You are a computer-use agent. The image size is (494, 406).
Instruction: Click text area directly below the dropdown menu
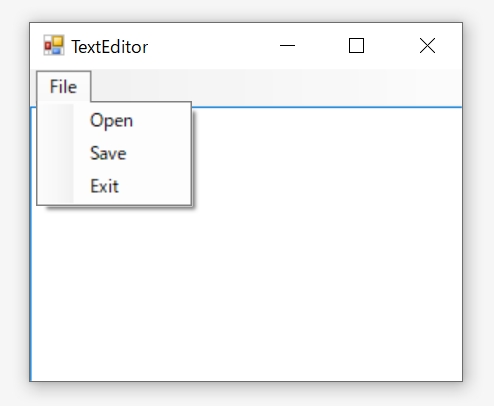pyautogui.click(x=113, y=283)
